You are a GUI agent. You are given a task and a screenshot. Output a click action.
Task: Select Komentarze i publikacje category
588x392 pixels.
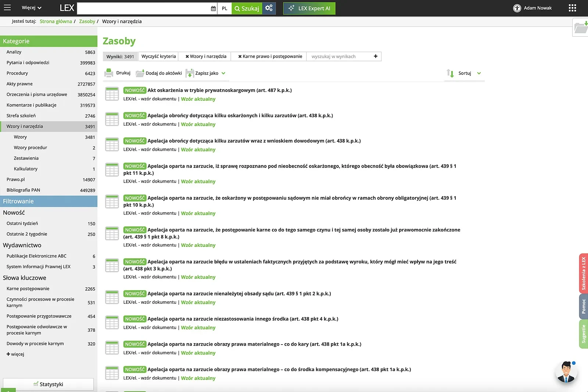coord(49,105)
